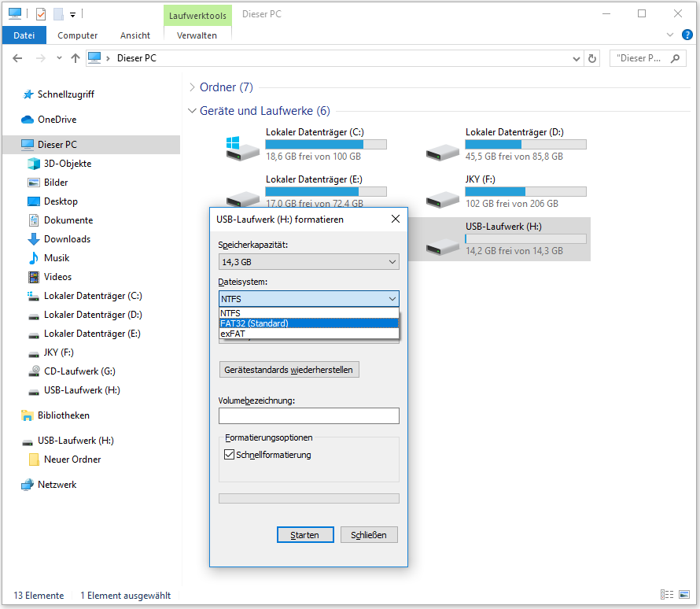
Task: Open the Musik folder in the sidebar
Action: click(x=57, y=257)
